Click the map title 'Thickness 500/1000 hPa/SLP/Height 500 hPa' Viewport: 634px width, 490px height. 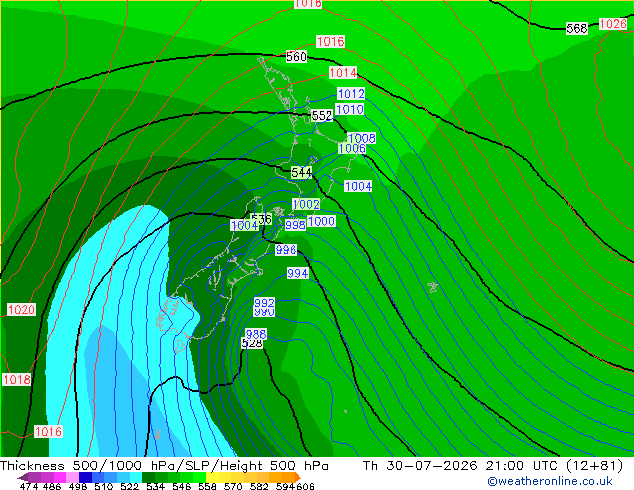[164, 466]
